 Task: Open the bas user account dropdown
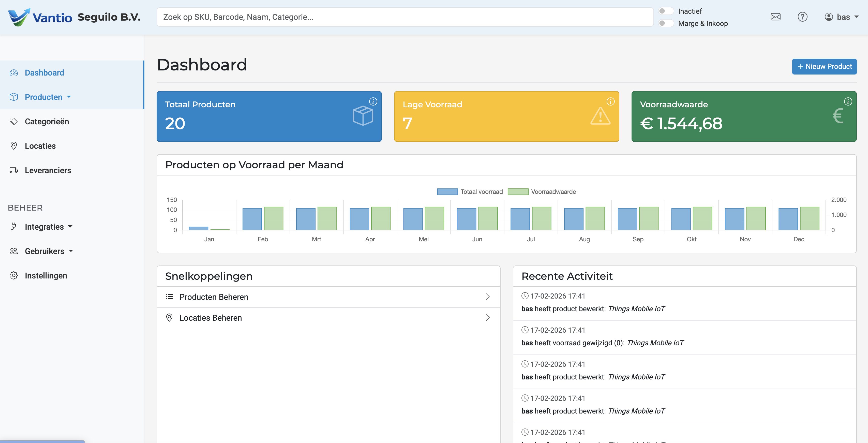(x=841, y=17)
